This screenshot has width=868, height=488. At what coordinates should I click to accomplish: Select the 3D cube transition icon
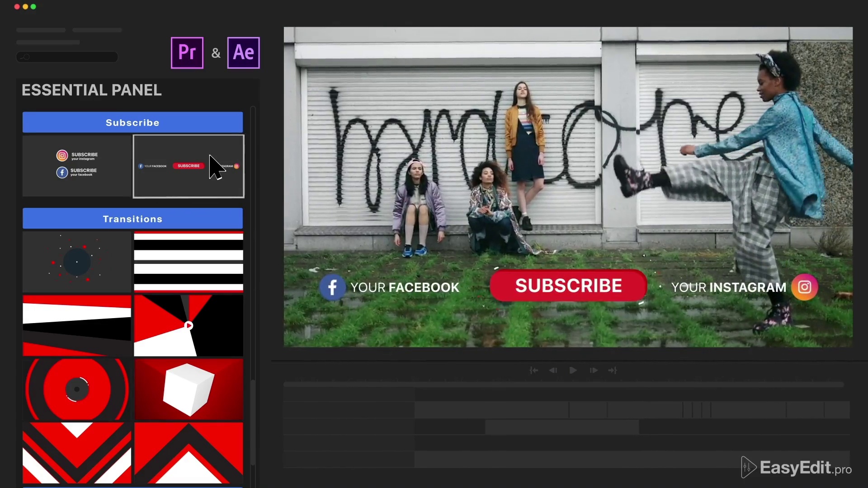point(189,389)
